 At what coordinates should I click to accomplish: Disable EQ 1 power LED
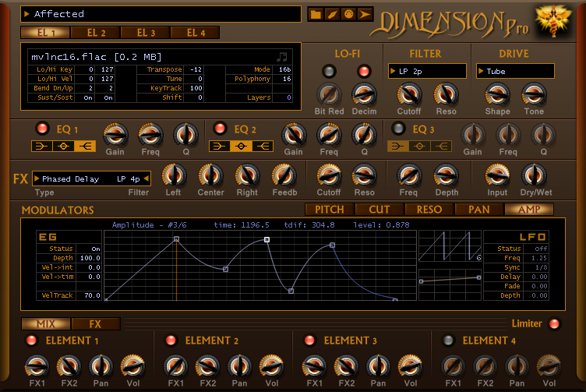[x=42, y=129]
